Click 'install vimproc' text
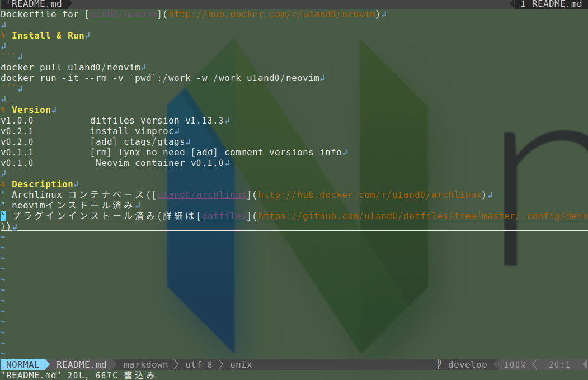588x380 pixels. 132,131
